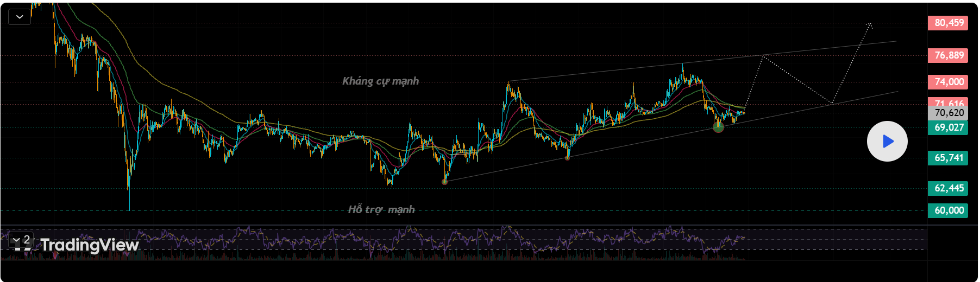Screen dimensions: 980x282
Task: Click the green 69,027 support label
Action: 948,127
